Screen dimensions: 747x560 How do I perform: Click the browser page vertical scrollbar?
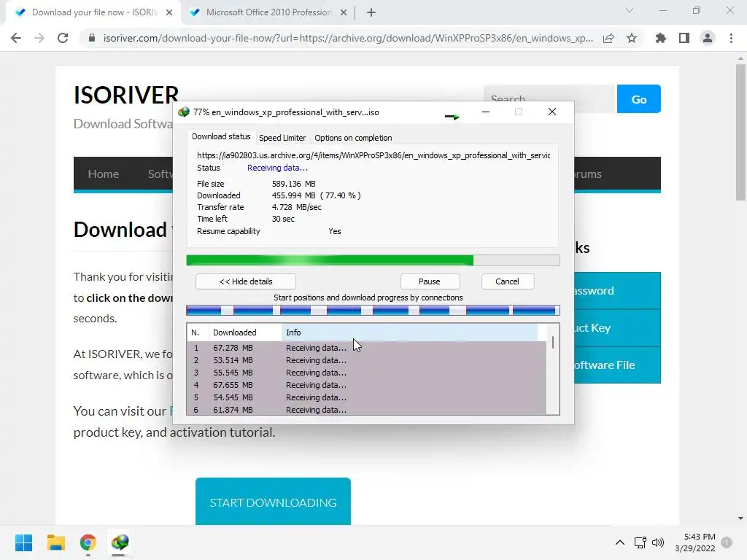[740, 133]
